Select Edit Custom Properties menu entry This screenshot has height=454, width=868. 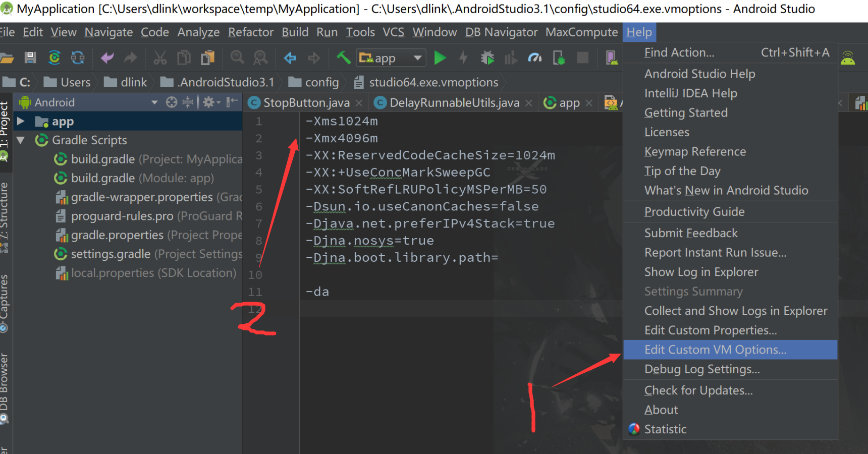(x=730, y=330)
